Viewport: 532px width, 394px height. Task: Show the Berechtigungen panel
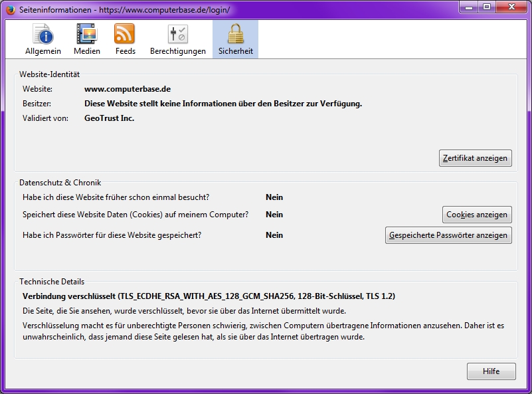point(178,39)
